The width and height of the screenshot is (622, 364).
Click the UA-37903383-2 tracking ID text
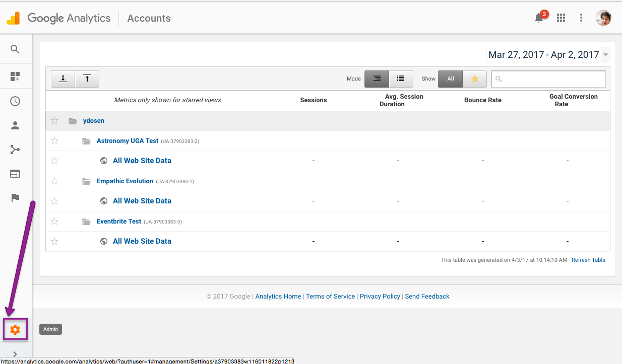tap(180, 141)
